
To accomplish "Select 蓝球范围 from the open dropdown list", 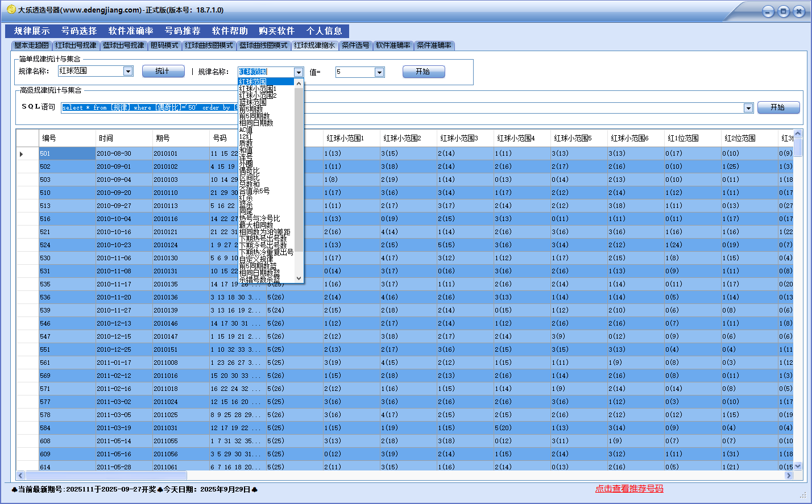I will [x=252, y=103].
